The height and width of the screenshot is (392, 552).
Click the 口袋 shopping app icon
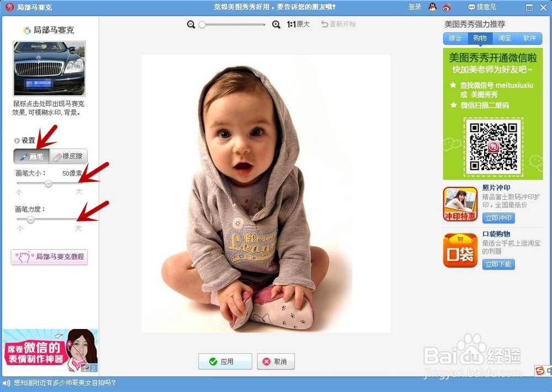(x=460, y=251)
